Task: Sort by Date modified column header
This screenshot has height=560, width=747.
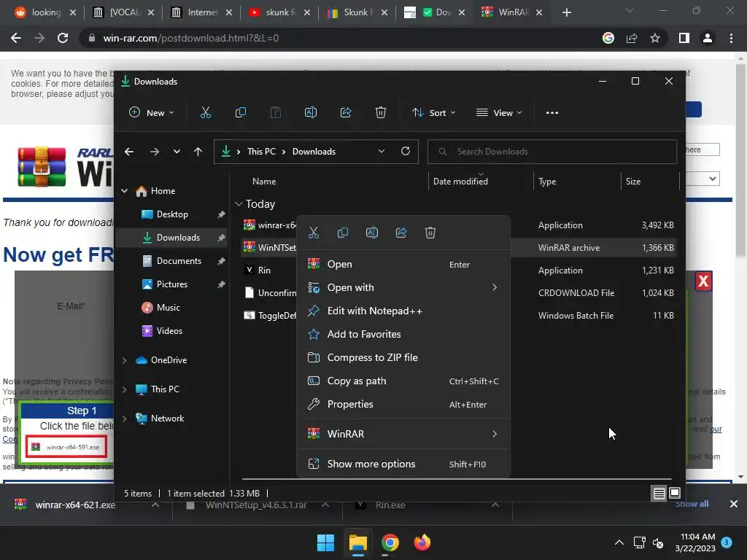Action: 480,182
